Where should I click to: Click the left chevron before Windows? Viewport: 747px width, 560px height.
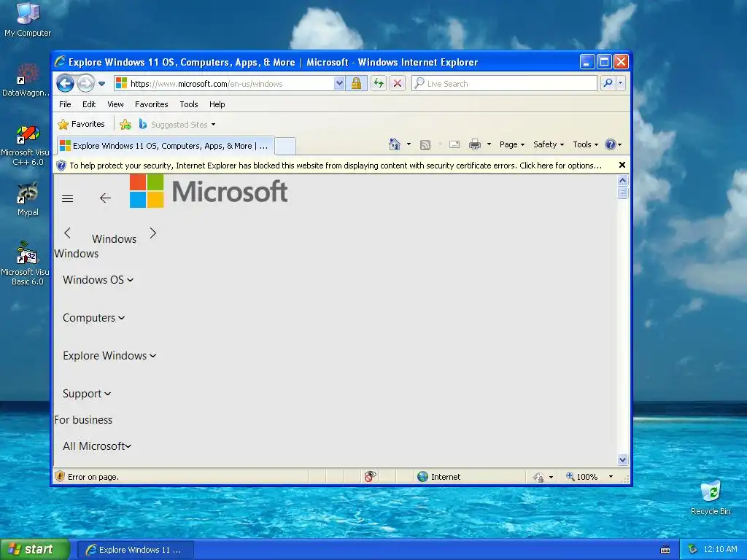[x=67, y=233]
